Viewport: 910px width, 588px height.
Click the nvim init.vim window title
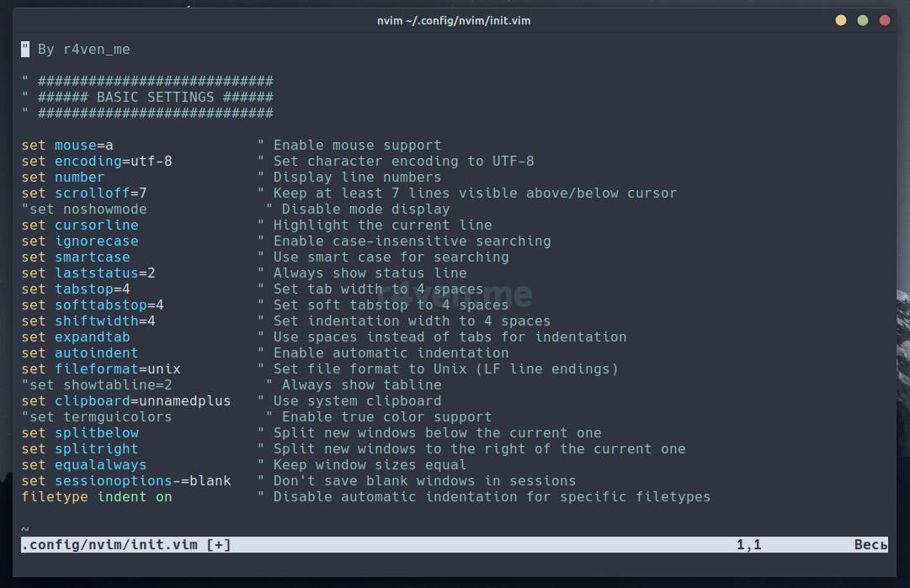(454, 20)
